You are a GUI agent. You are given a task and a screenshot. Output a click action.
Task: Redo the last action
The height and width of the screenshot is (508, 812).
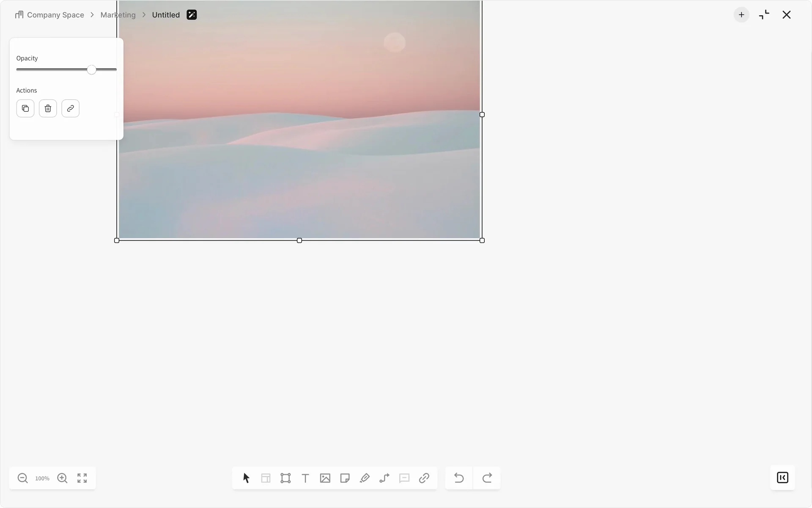point(487,478)
